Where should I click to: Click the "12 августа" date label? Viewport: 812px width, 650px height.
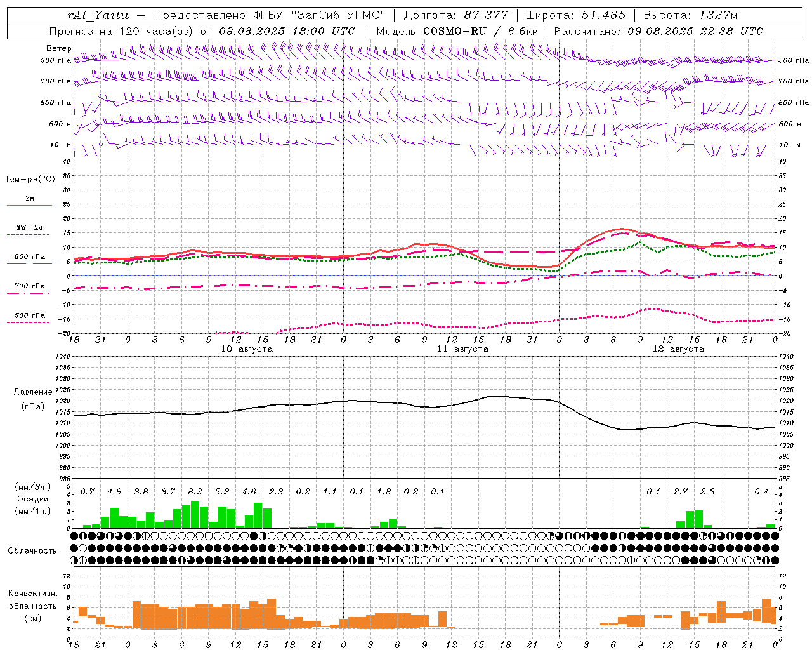coord(678,349)
